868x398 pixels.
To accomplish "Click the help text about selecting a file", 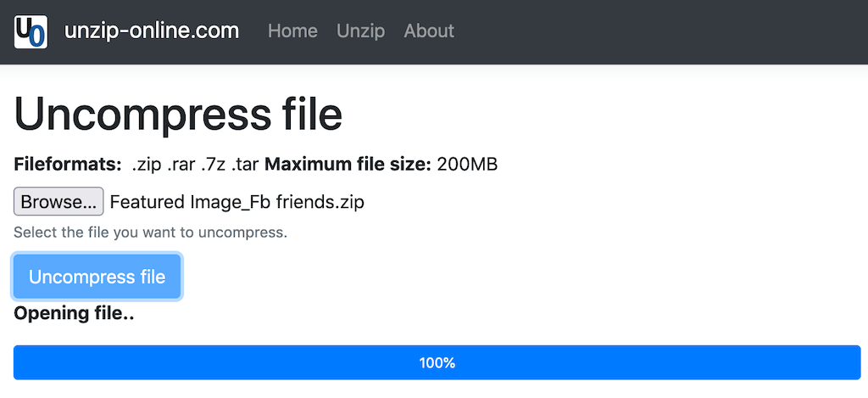I will (150, 232).
